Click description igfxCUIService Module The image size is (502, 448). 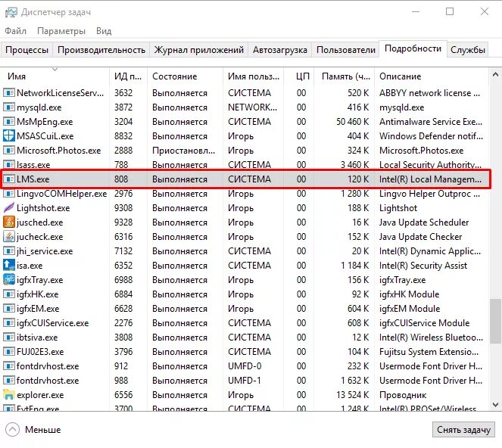click(x=424, y=323)
